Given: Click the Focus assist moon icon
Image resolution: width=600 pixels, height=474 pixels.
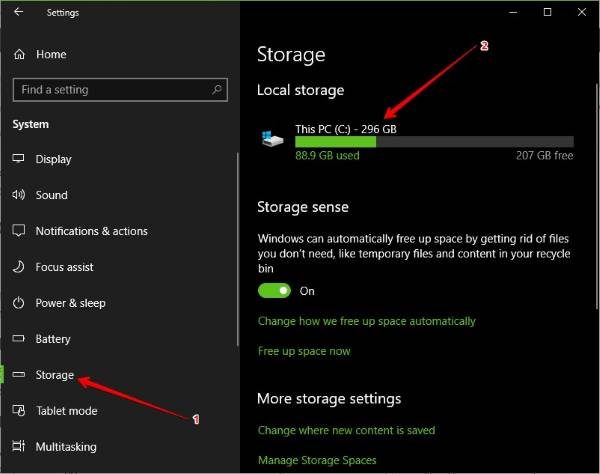Looking at the screenshot, I should click(x=19, y=267).
